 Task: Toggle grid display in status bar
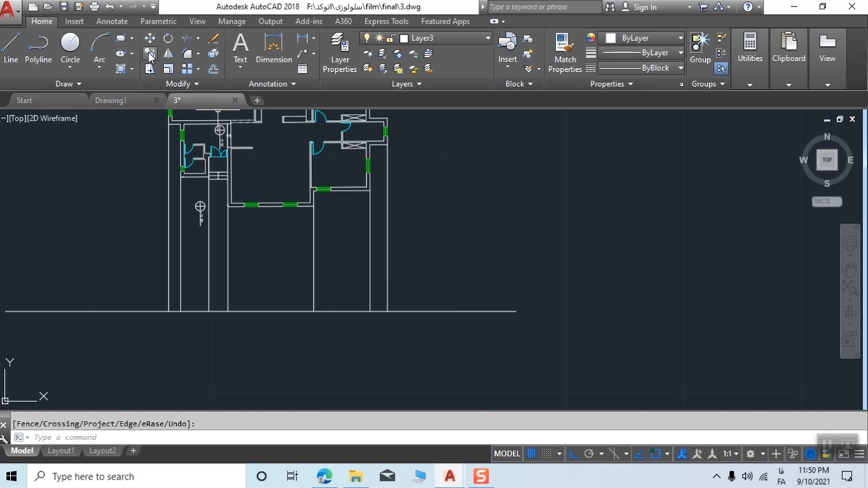pyautogui.click(x=532, y=453)
